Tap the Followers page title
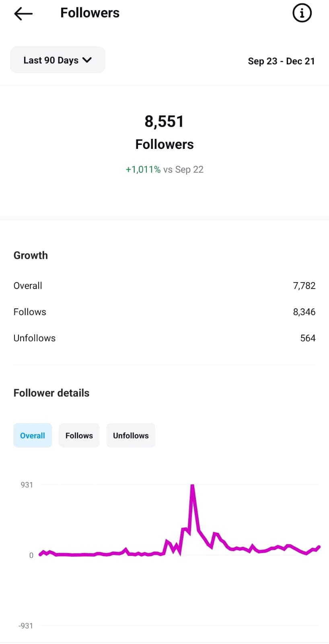 pos(90,13)
